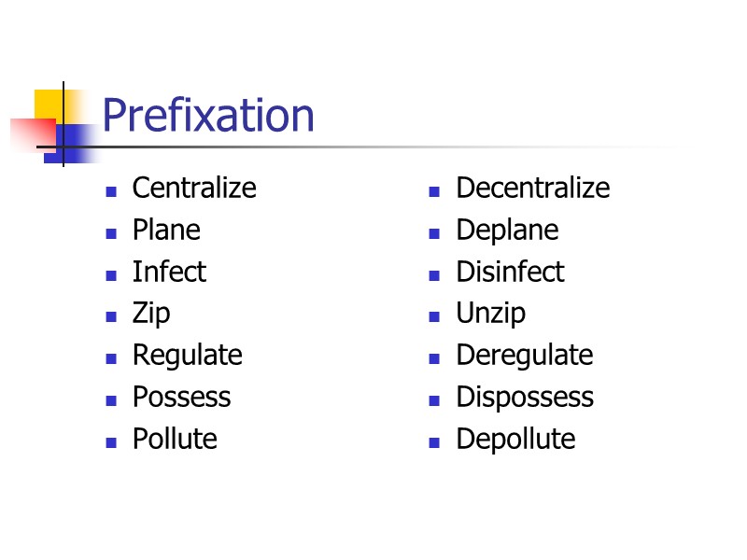Click on the word Deregulate

tap(524, 356)
